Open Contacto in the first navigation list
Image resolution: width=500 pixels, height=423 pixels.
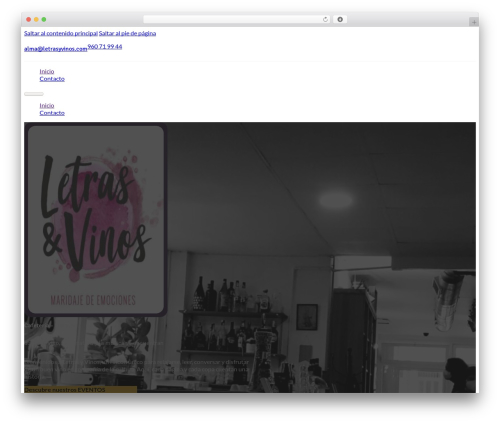[x=52, y=79]
